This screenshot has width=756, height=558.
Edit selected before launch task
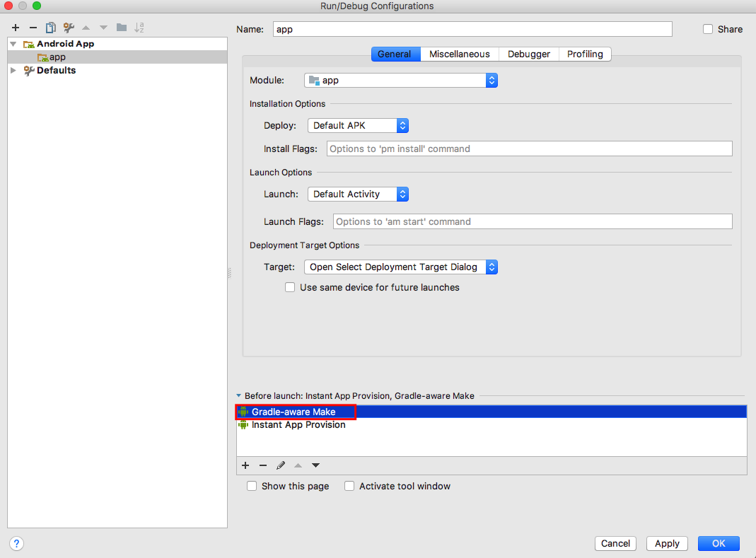281,465
